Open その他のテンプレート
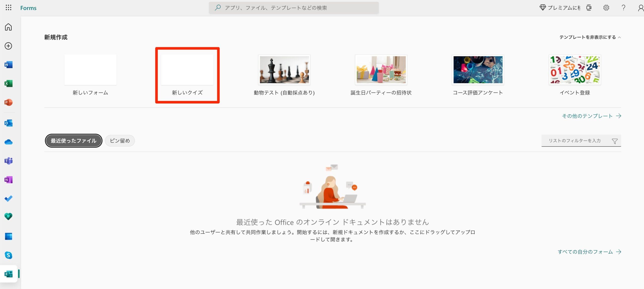Screen dimensions: 644x289 click(x=588, y=116)
